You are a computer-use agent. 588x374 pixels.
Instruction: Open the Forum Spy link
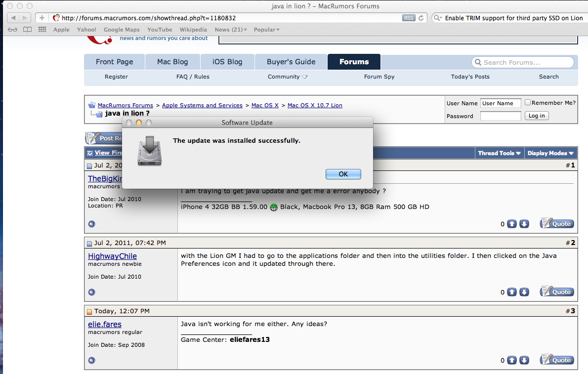coord(379,77)
